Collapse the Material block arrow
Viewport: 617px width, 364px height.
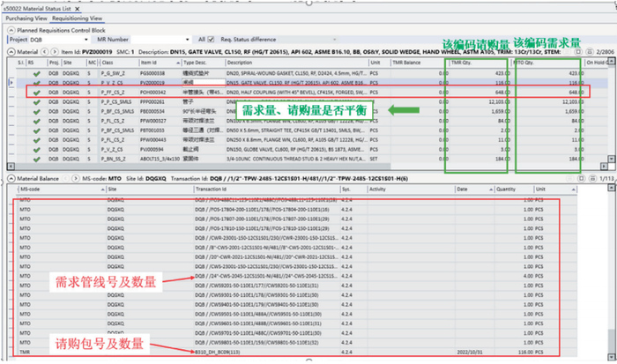tap(5, 52)
